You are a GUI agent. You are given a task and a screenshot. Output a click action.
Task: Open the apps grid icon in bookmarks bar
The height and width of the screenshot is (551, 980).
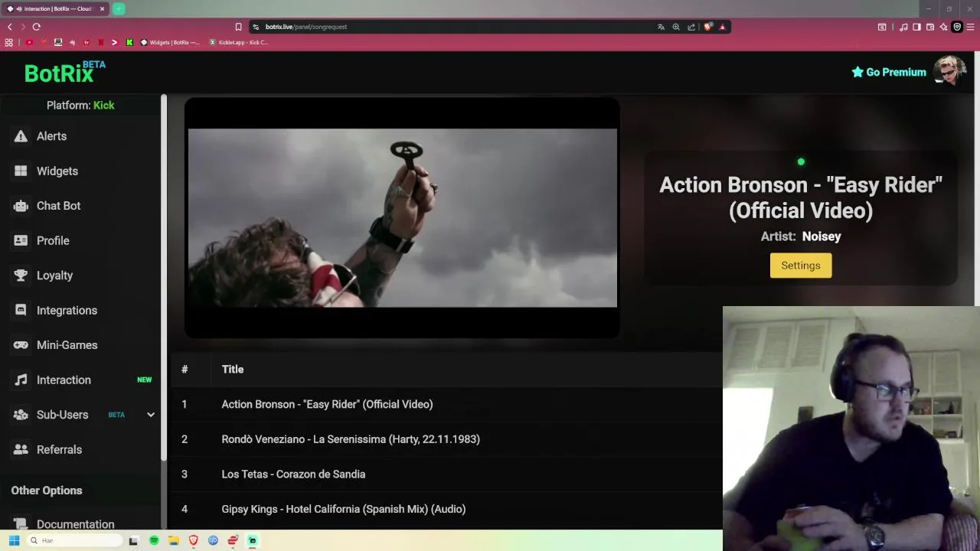9,42
